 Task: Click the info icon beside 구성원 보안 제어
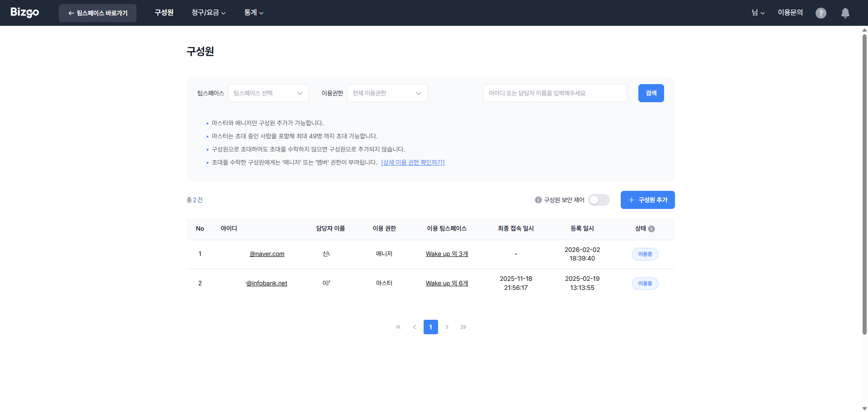point(538,200)
